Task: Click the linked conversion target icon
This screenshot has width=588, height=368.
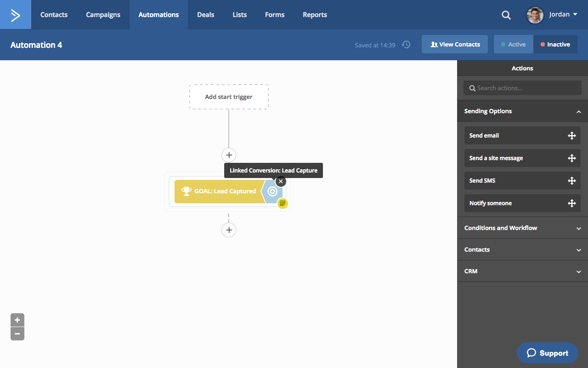Action: pyautogui.click(x=272, y=191)
